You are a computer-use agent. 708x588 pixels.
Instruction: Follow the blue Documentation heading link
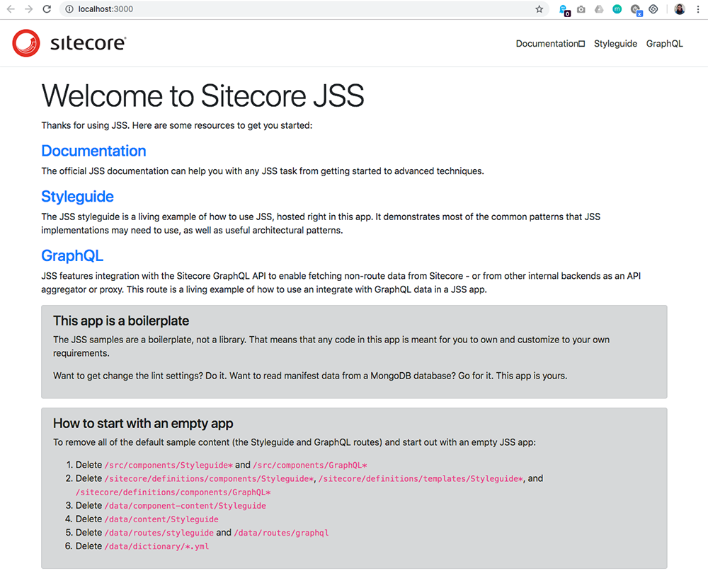click(93, 151)
